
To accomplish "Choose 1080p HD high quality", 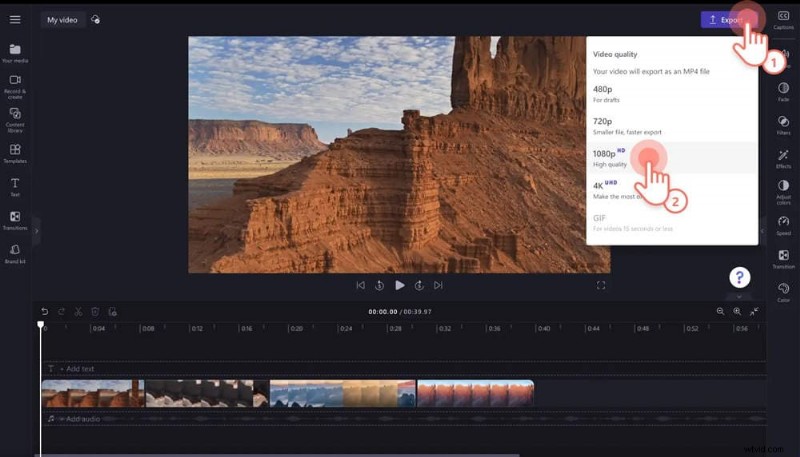I will pos(671,158).
